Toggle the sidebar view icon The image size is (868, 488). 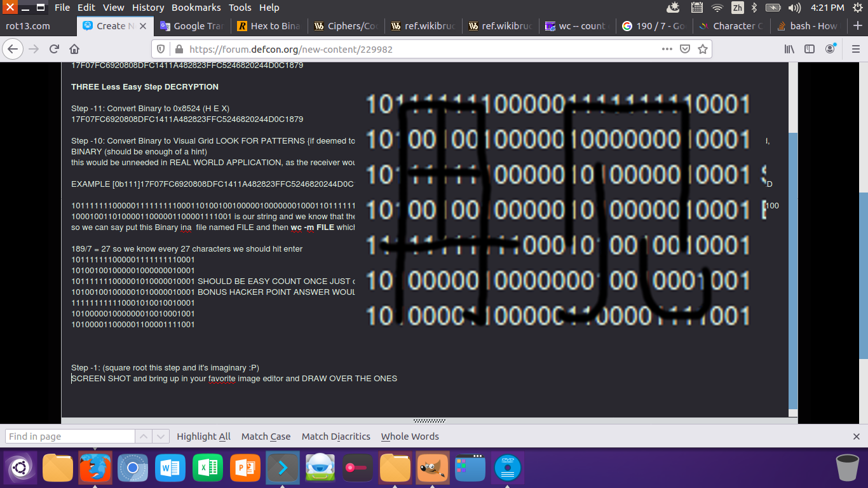[810, 49]
